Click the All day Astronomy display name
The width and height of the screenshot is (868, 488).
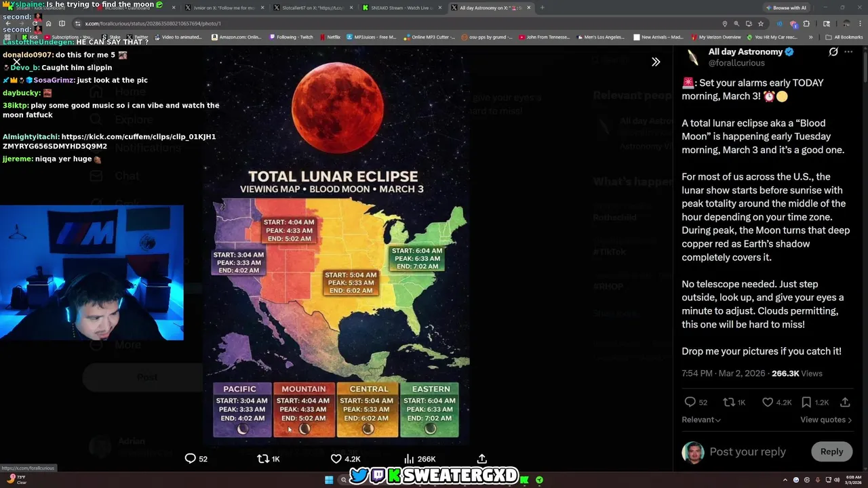coord(745,52)
